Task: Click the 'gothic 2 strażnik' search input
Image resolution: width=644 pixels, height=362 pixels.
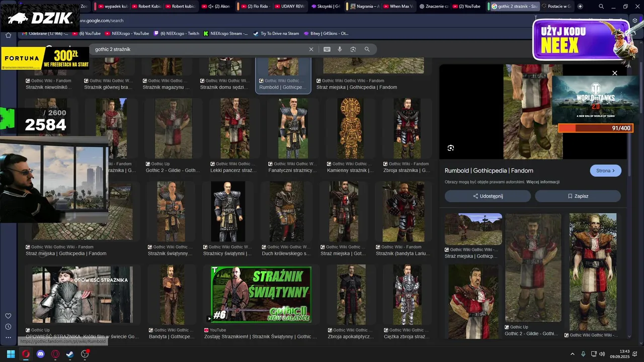Action: pyautogui.click(x=199, y=49)
